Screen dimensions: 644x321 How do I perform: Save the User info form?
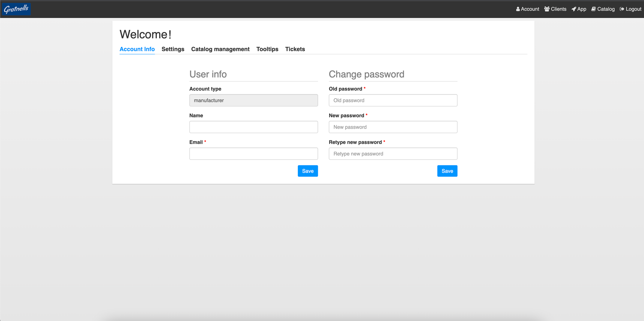click(308, 171)
